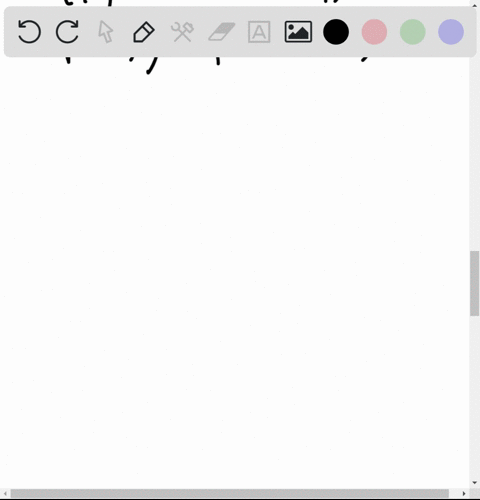Click vertical scrollbar track above the thumb
Screen dimensions: 480x500
pos(475,133)
